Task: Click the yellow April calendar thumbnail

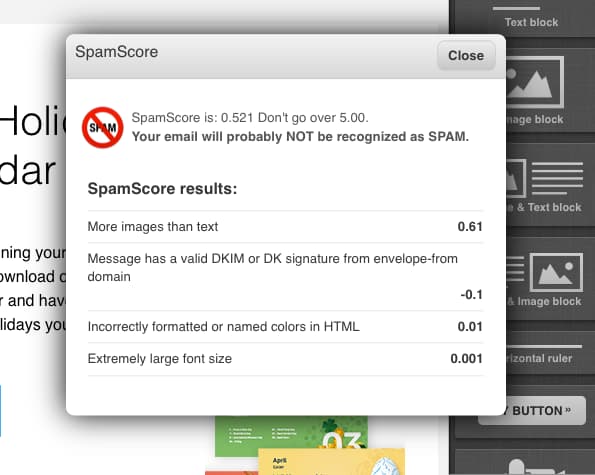Action: (331, 462)
